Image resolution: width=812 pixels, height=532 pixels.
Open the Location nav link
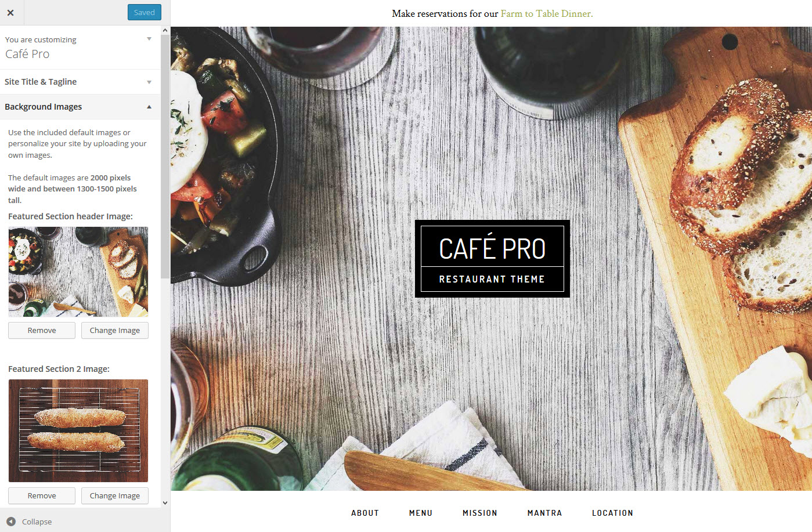612,513
